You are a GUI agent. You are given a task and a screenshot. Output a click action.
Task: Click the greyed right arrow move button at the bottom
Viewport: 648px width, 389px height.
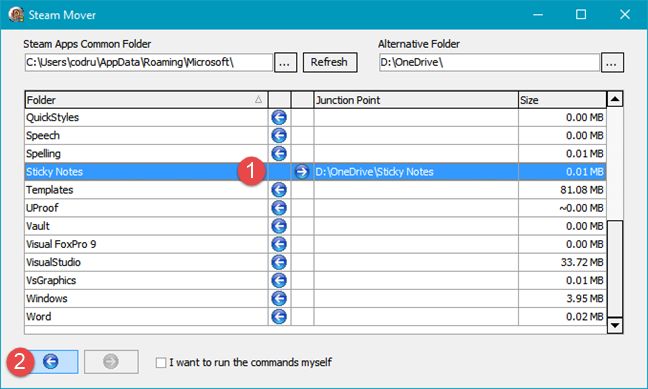tap(111, 362)
